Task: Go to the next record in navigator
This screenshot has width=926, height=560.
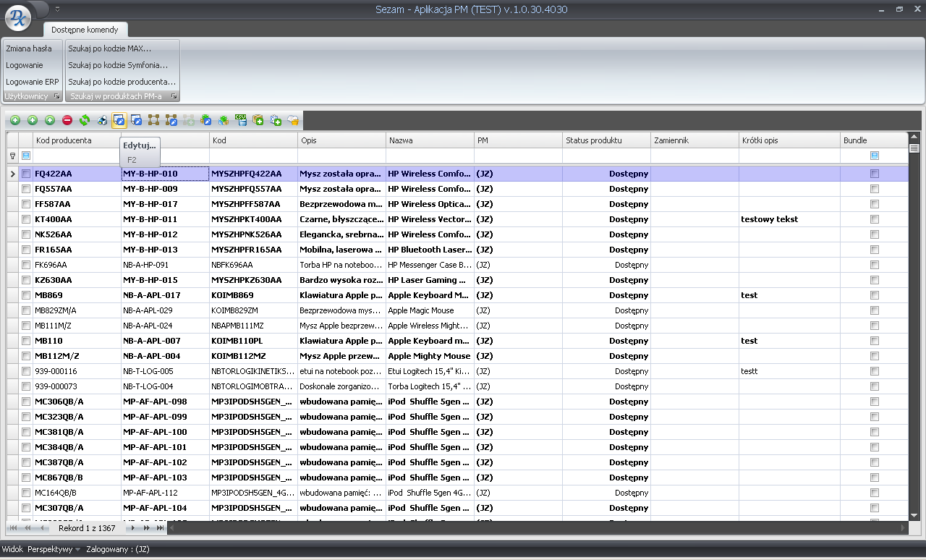Action: click(x=133, y=528)
